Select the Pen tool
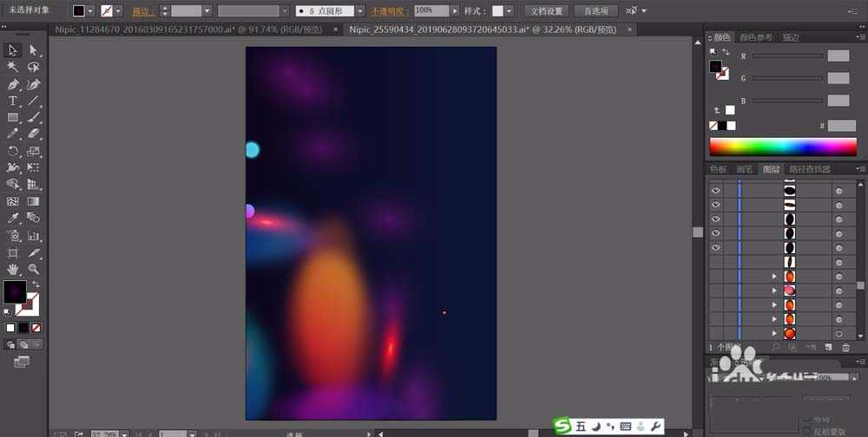 tap(13, 85)
